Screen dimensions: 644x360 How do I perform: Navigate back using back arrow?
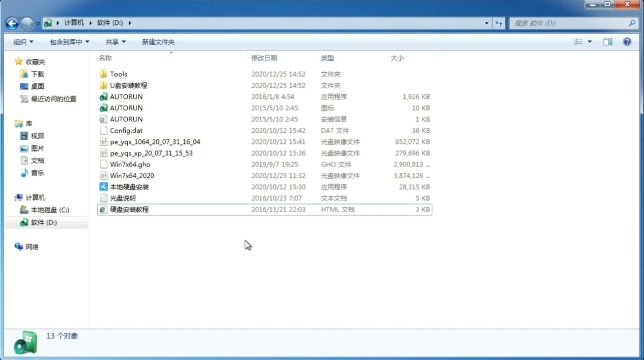point(12,22)
